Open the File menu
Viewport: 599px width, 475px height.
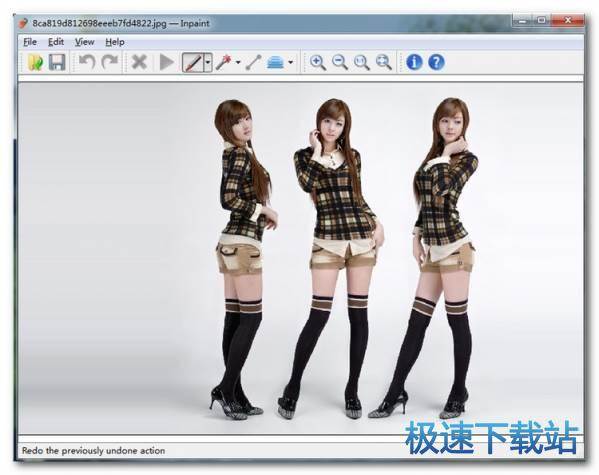point(30,42)
